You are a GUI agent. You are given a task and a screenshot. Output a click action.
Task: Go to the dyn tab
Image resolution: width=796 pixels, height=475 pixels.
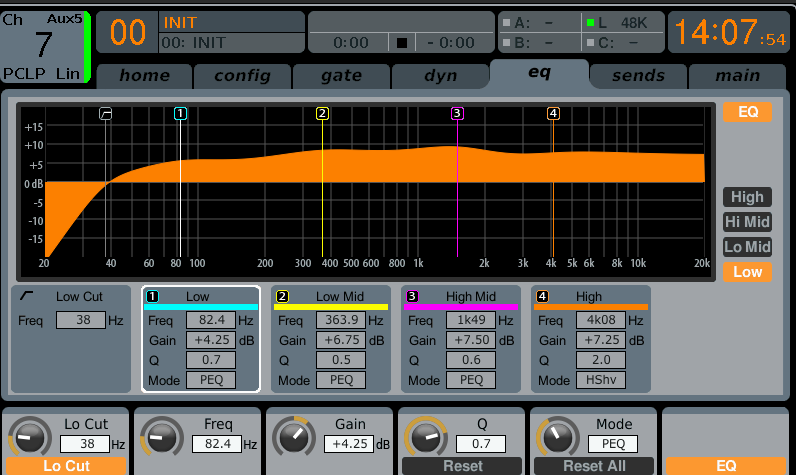[x=441, y=76]
